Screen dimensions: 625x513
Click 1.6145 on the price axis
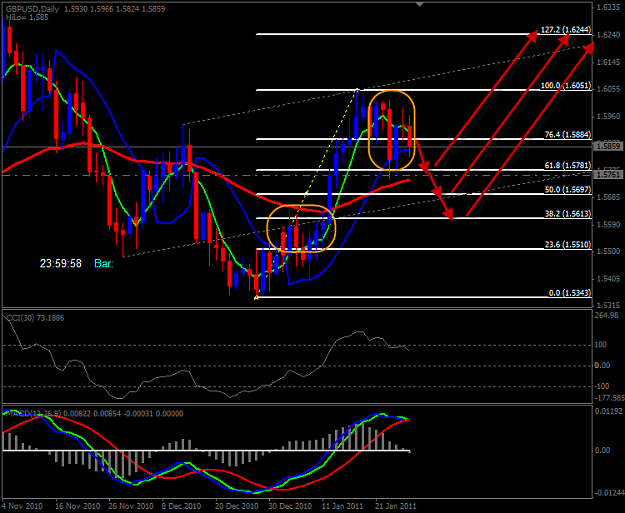[609, 62]
